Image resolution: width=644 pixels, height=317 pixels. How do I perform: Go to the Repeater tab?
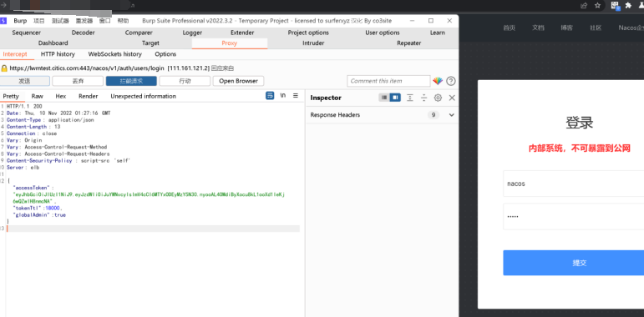[409, 43]
